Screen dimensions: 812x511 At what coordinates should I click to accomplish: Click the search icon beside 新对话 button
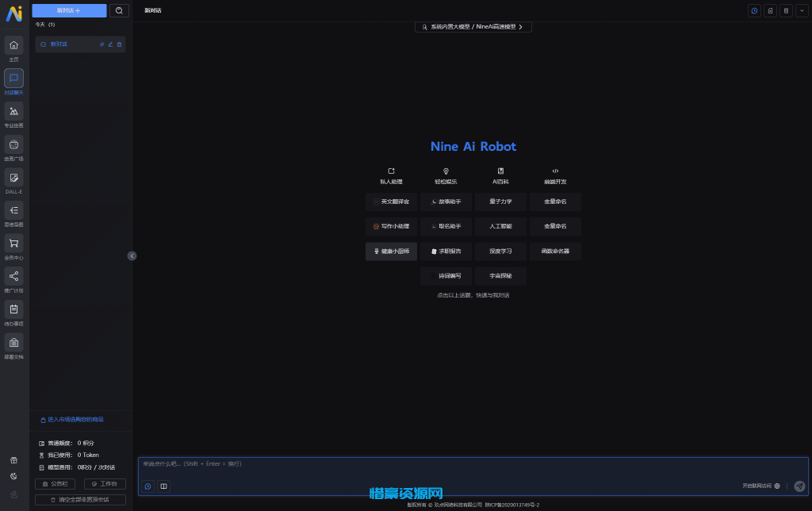(x=119, y=10)
